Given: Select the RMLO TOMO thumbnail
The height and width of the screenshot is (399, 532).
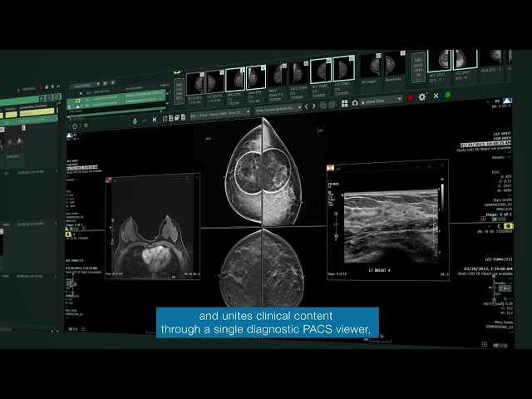Looking at the screenshot, I should point(277,76).
